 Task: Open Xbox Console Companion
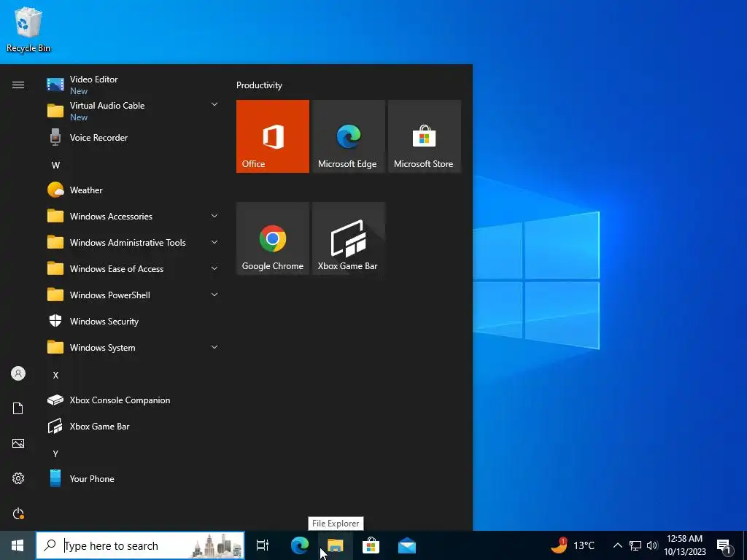133,400
